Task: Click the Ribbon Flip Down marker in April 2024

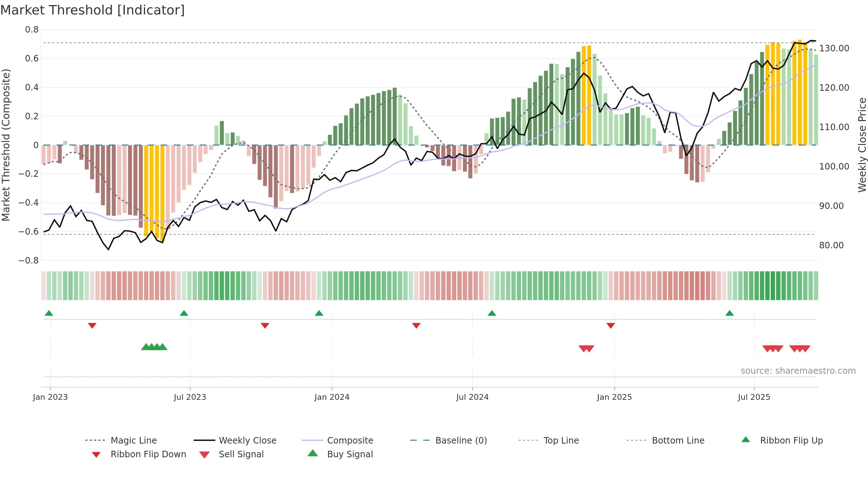Action: pos(416,326)
